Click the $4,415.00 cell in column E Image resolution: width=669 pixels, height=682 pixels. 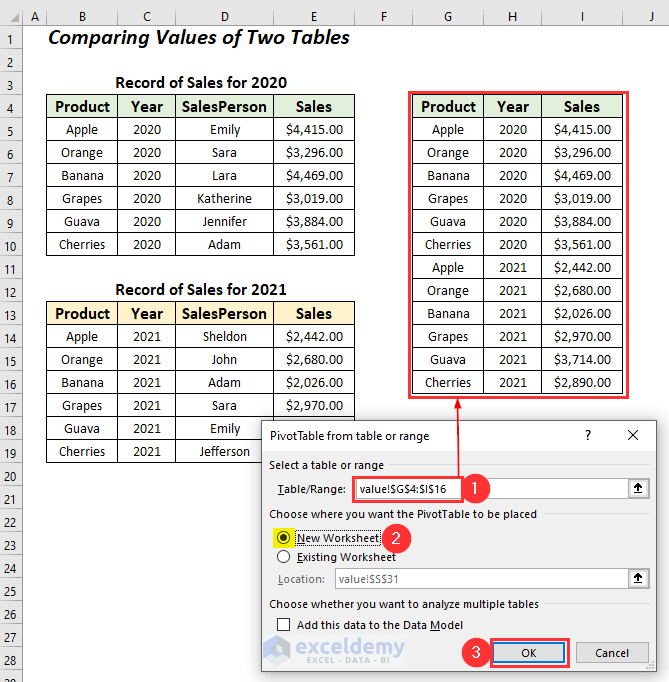click(x=314, y=129)
